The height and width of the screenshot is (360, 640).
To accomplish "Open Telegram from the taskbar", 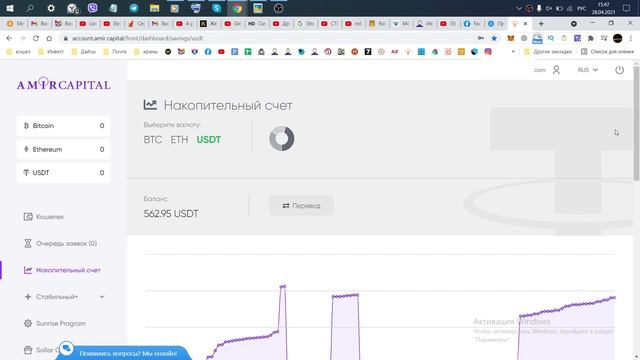I will click(133, 8).
